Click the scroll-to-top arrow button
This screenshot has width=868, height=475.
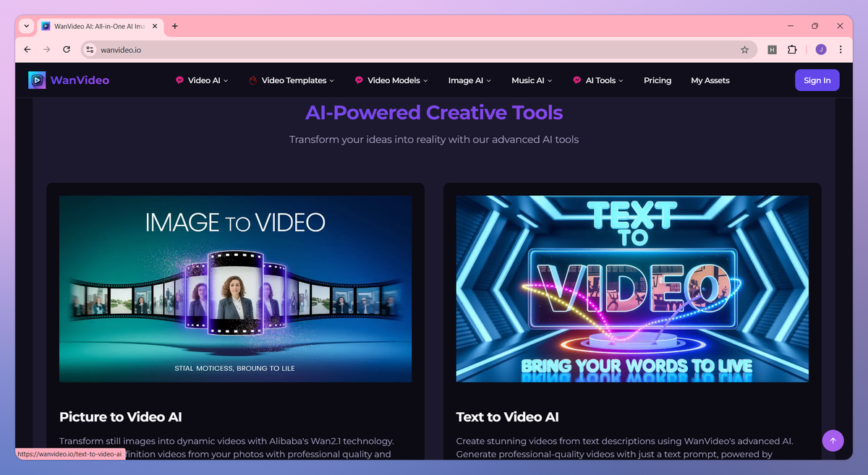point(833,440)
